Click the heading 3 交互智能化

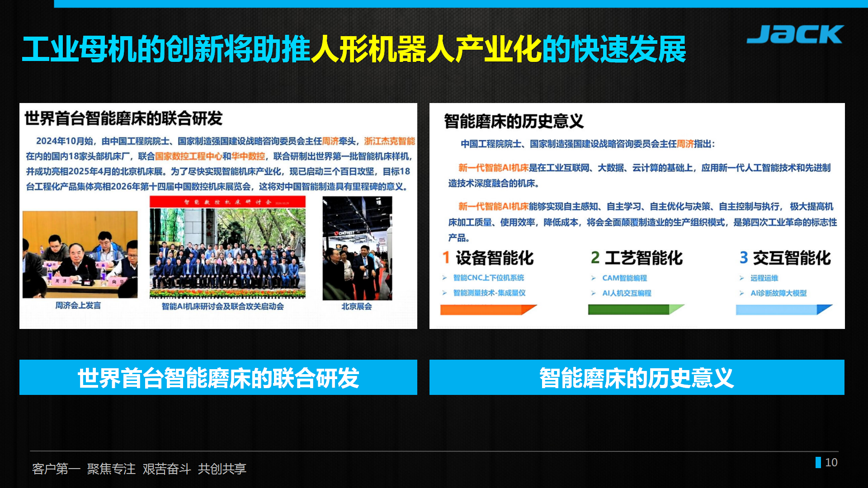pyautogui.click(x=785, y=258)
